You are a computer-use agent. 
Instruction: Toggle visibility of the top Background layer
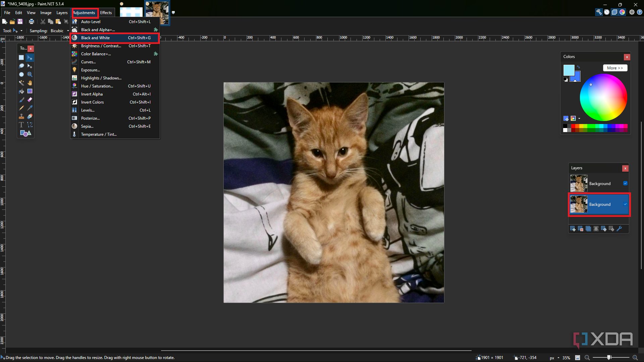625,183
